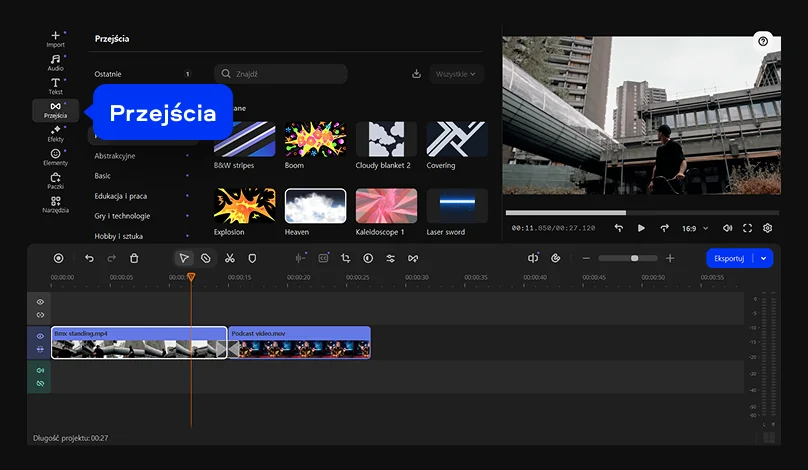Click the timeline zoom slider
This screenshot has width=808, height=470.
(634, 258)
